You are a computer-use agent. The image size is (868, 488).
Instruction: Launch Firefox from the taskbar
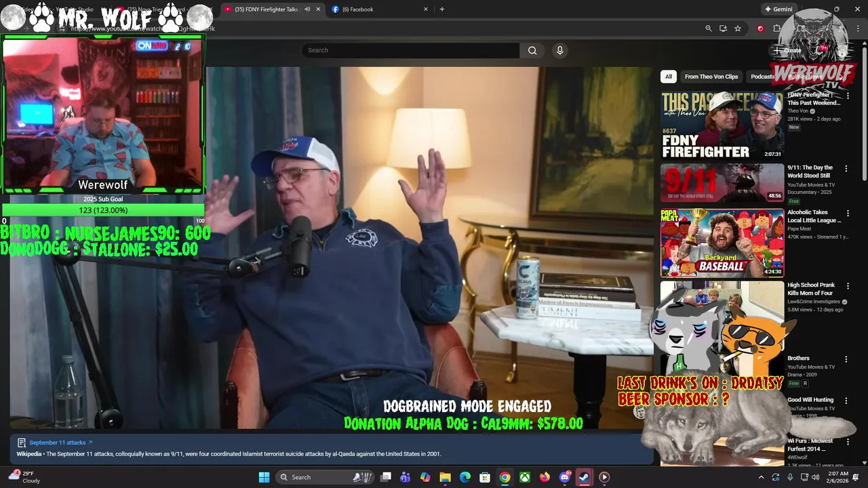pos(545,477)
